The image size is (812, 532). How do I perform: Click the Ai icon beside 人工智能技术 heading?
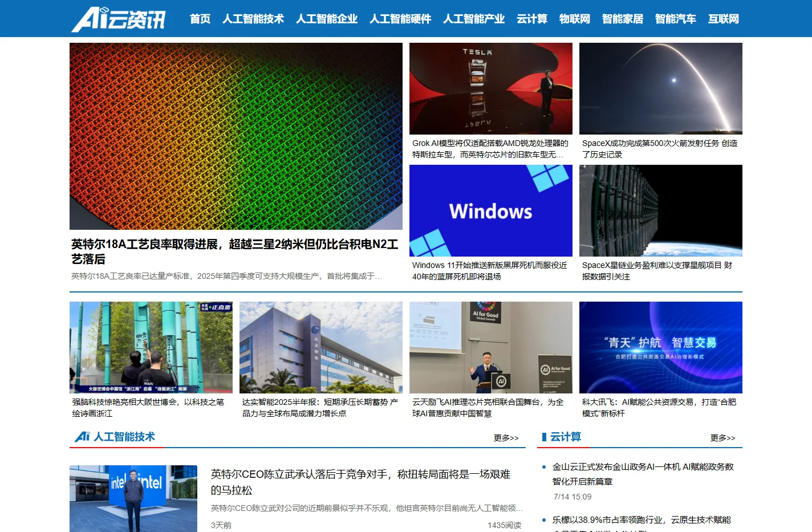[x=82, y=437]
